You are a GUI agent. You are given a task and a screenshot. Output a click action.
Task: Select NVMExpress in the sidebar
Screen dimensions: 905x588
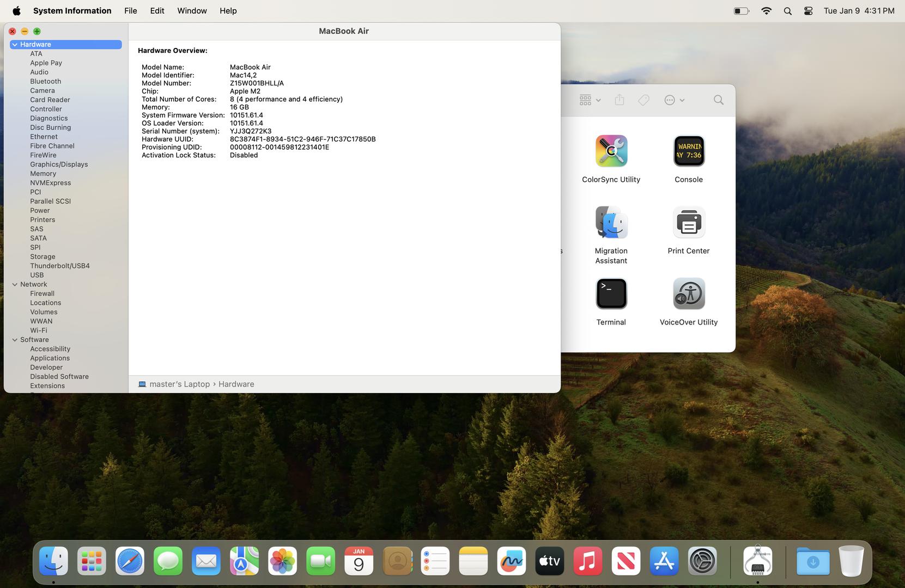(x=51, y=183)
